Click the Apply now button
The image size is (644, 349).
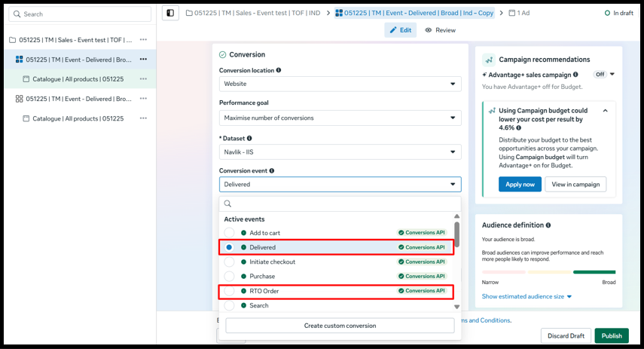click(520, 184)
